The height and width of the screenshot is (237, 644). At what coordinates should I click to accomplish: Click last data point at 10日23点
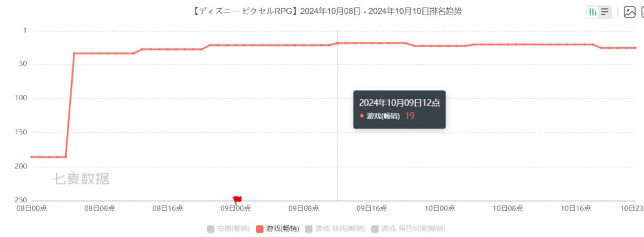click(635, 48)
